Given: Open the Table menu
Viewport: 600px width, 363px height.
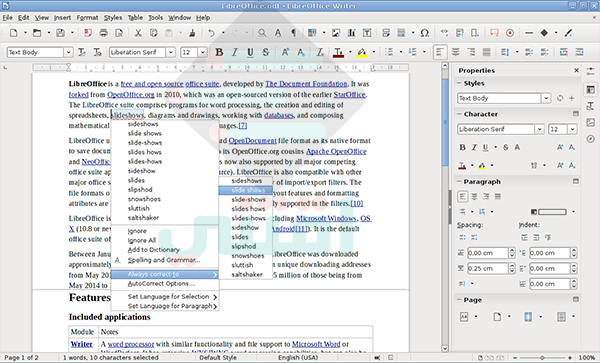Looking at the screenshot, I should [x=135, y=18].
